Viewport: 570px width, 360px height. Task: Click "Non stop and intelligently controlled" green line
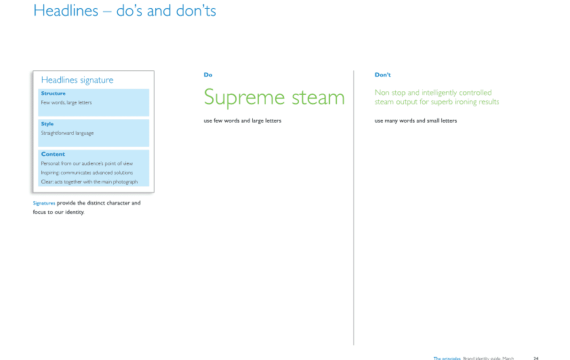(433, 93)
